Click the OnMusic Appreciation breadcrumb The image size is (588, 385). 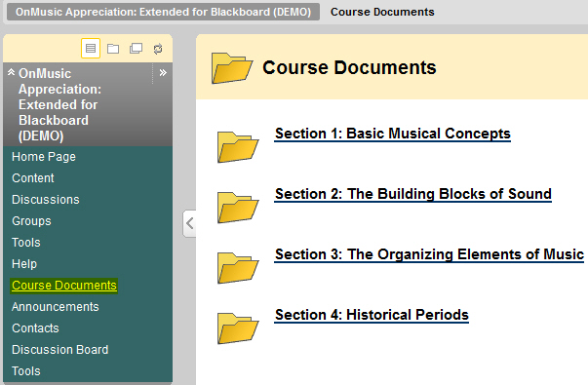(x=163, y=12)
